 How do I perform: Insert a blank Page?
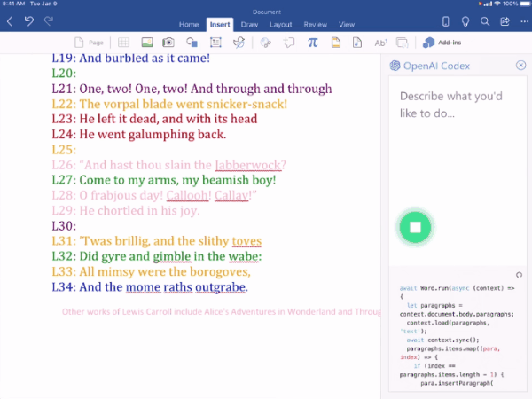89,43
